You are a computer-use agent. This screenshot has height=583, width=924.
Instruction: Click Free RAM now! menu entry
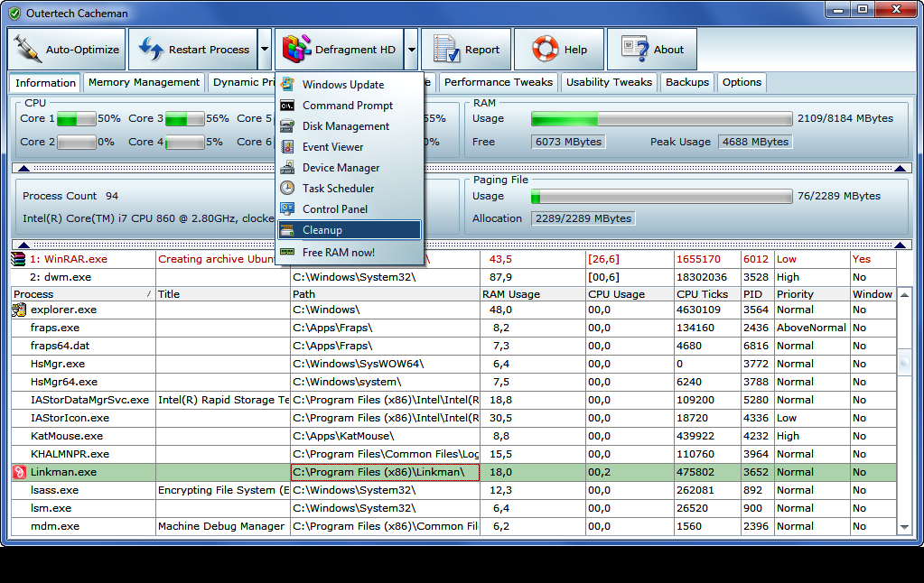point(338,253)
